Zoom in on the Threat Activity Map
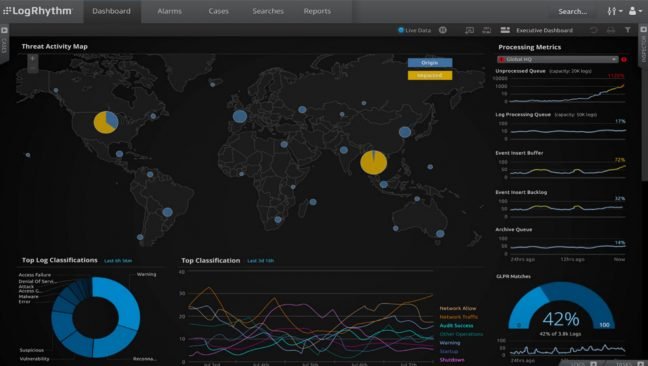The height and width of the screenshot is (366, 648). click(33, 59)
